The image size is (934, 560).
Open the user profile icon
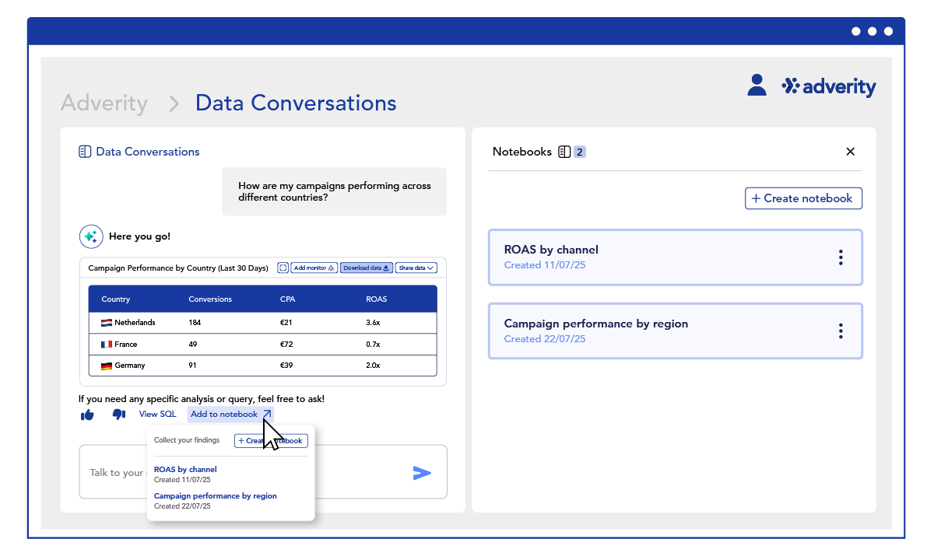pyautogui.click(x=757, y=85)
